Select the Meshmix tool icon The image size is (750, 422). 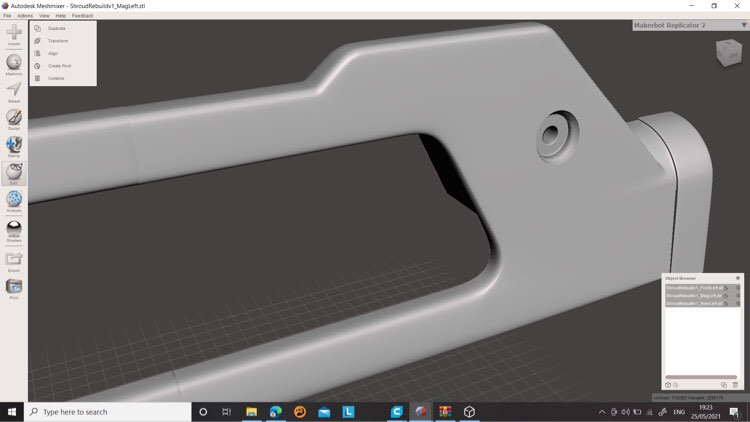14,63
